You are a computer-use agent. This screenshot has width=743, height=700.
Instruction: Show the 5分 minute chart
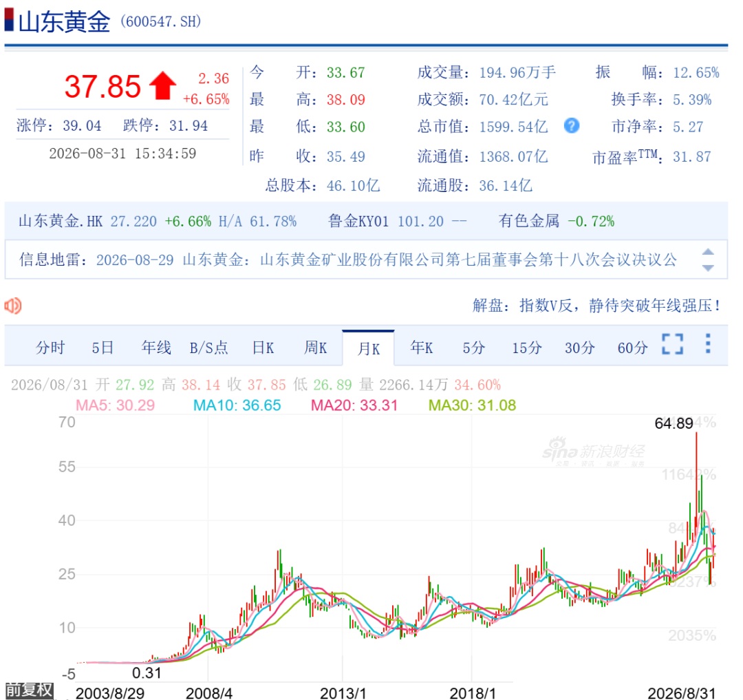(474, 348)
